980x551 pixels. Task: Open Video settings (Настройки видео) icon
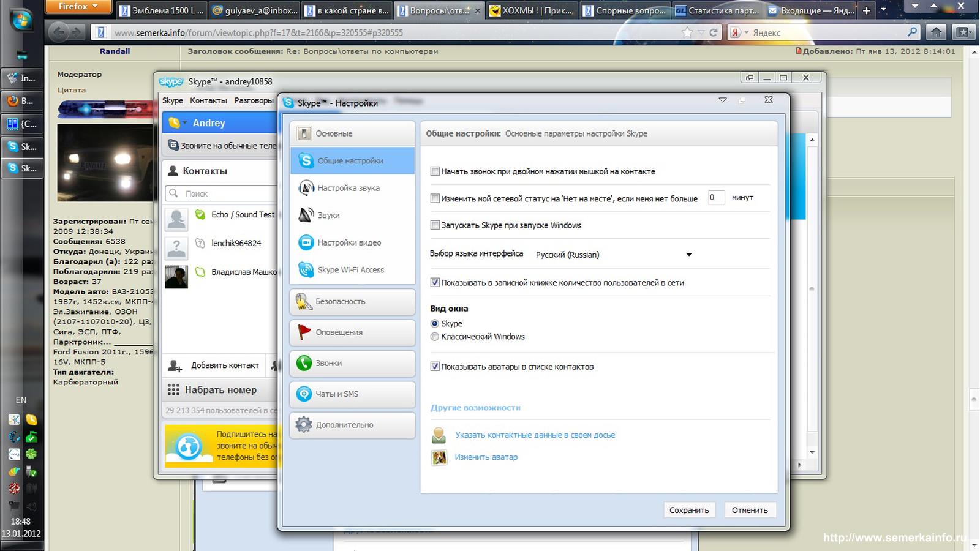point(306,242)
